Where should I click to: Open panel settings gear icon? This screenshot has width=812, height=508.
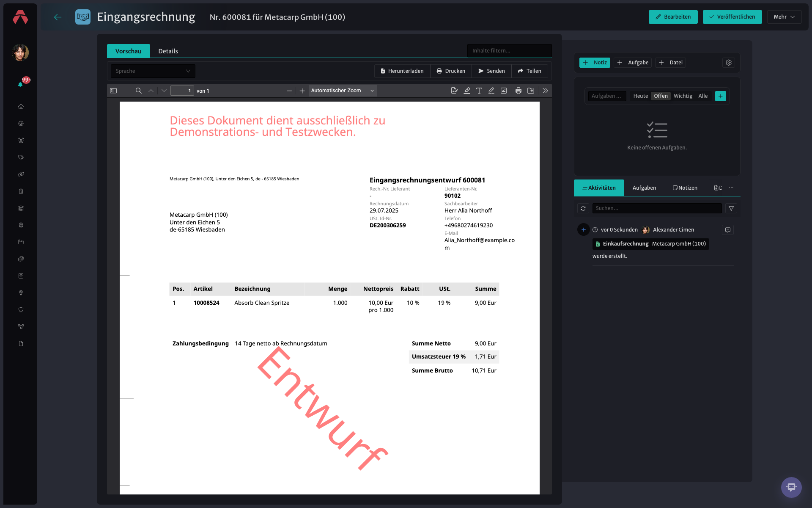pos(729,63)
